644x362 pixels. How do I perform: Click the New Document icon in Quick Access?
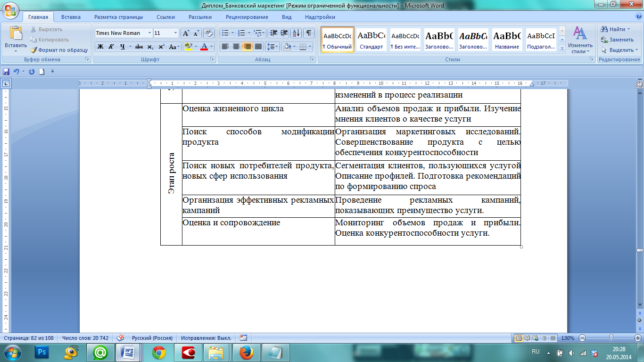(42, 72)
